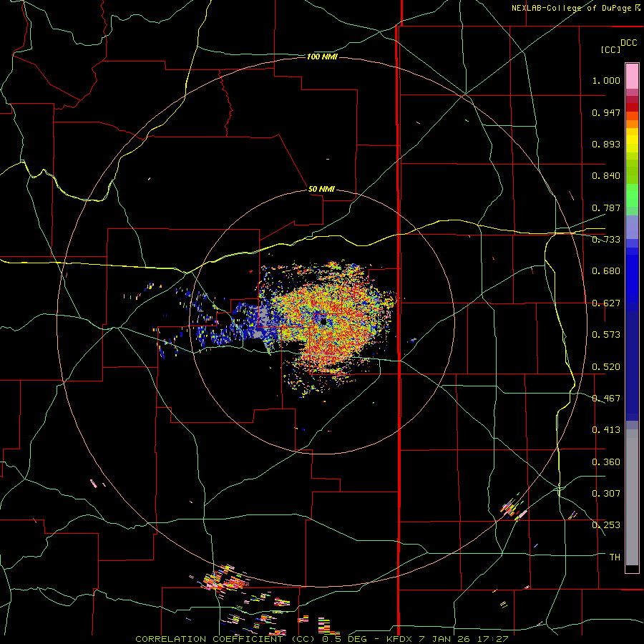This screenshot has height=644, width=644.
Task: Pick the pink segment at top of color bar
Action: click(632, 76)
